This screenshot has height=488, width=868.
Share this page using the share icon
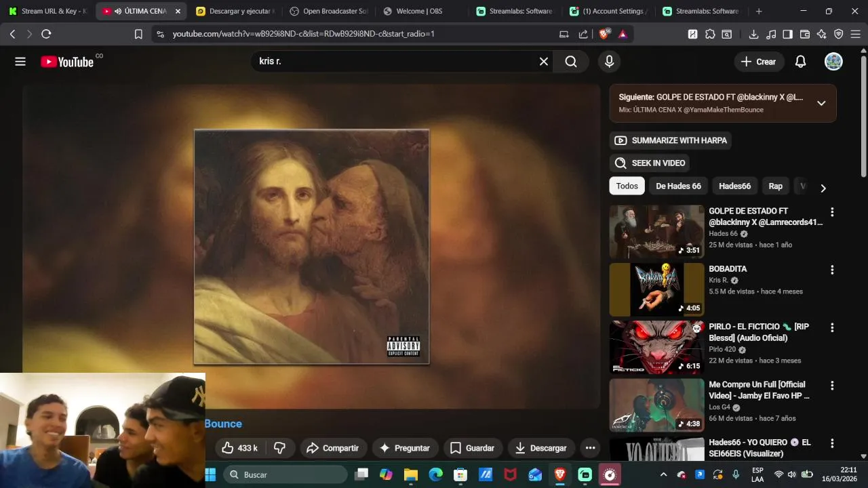point(583,34)
